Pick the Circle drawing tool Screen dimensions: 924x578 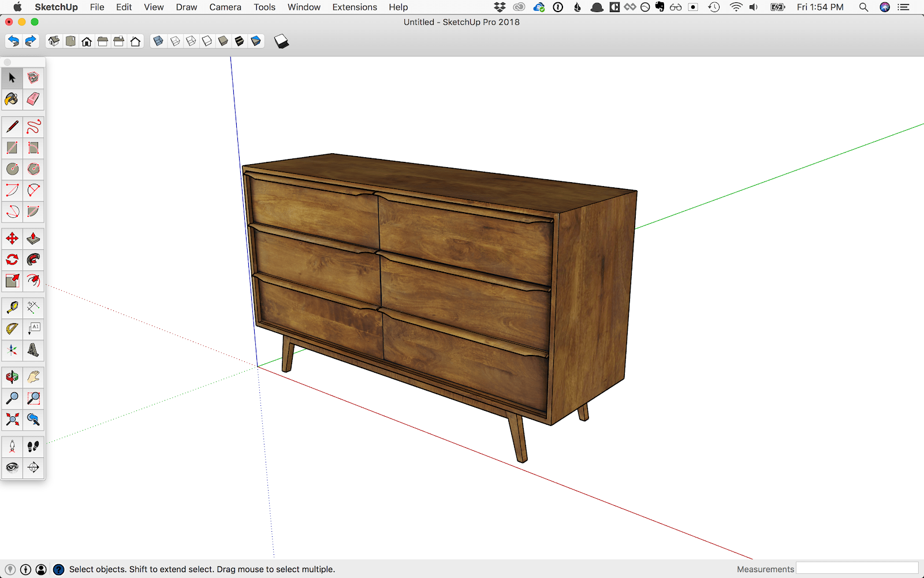pos(12,169)
